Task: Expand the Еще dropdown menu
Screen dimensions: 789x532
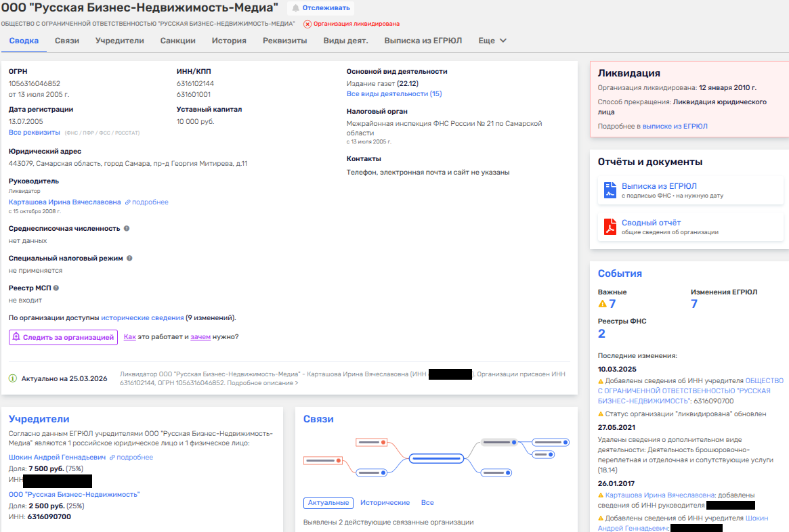Action: [492, 41]
